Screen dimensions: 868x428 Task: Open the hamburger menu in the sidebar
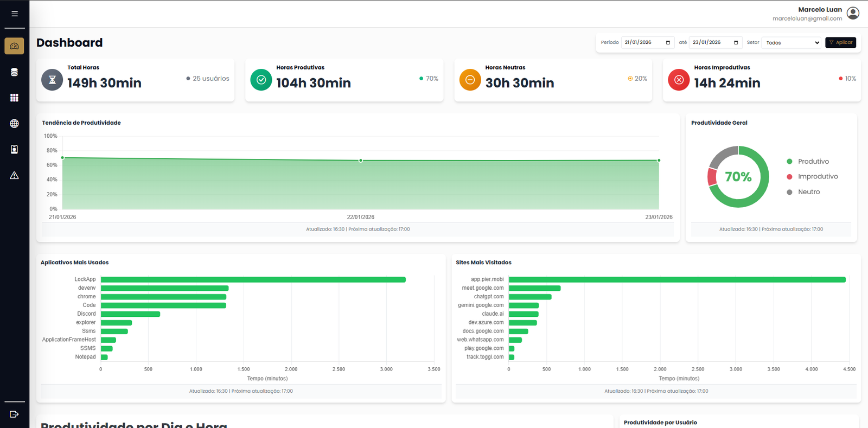15,14
